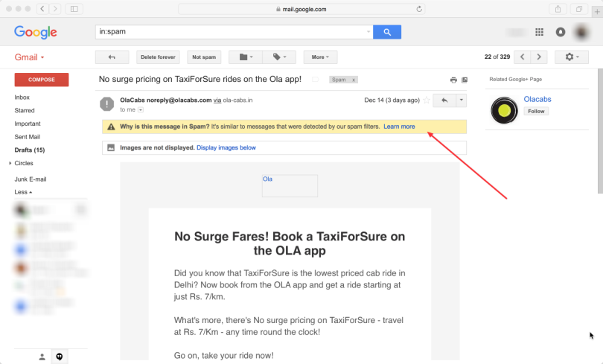
Task: Click the Hangouts chat icon at the bottom
Action: click(x=60, y=357)
